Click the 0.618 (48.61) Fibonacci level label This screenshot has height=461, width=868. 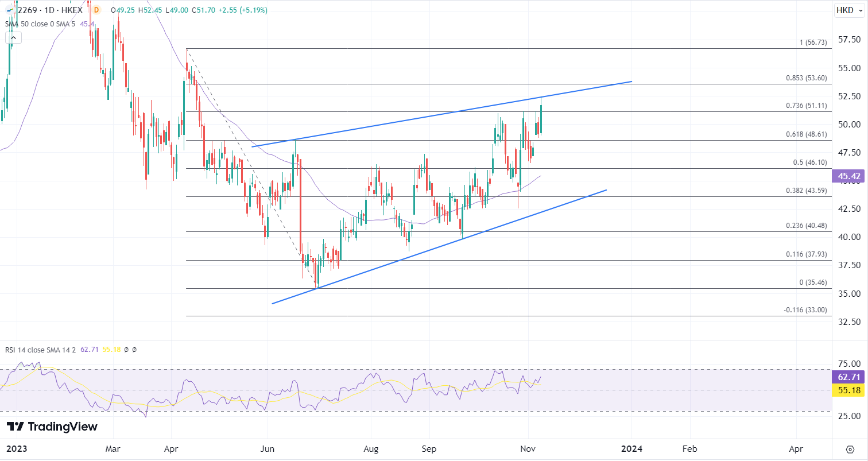click(806, 134)
